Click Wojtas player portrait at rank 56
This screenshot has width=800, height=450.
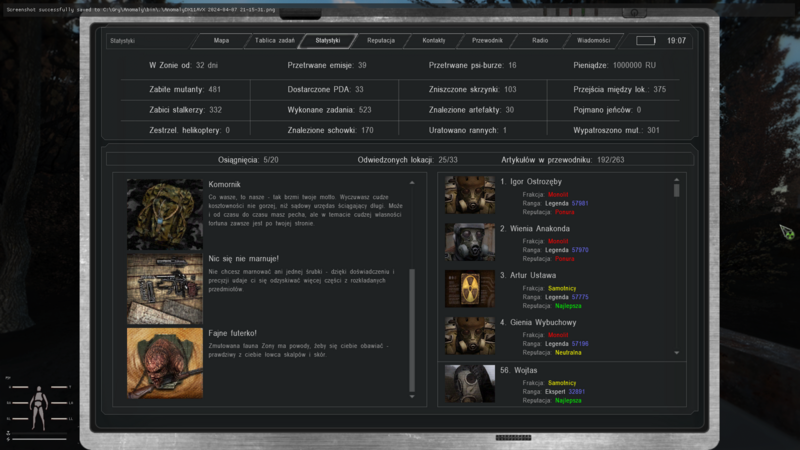(469, 384)
